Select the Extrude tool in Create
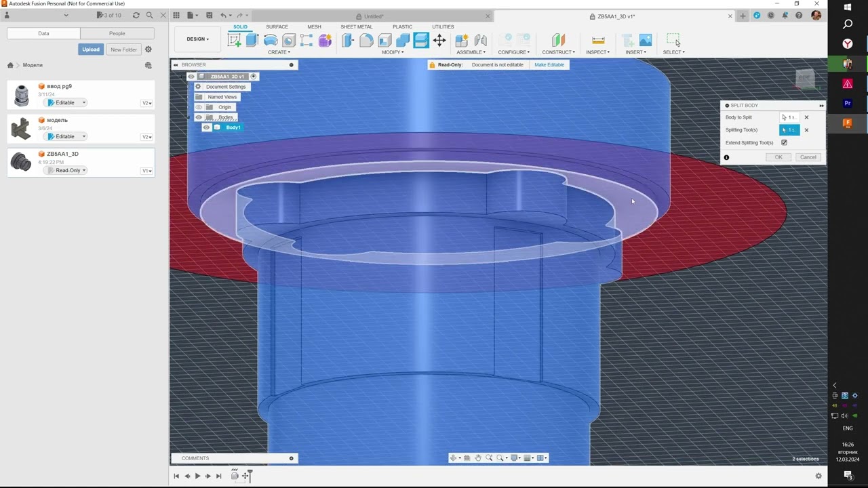The image size is (868, 488). pyautogui.click(x=252, y=41)
